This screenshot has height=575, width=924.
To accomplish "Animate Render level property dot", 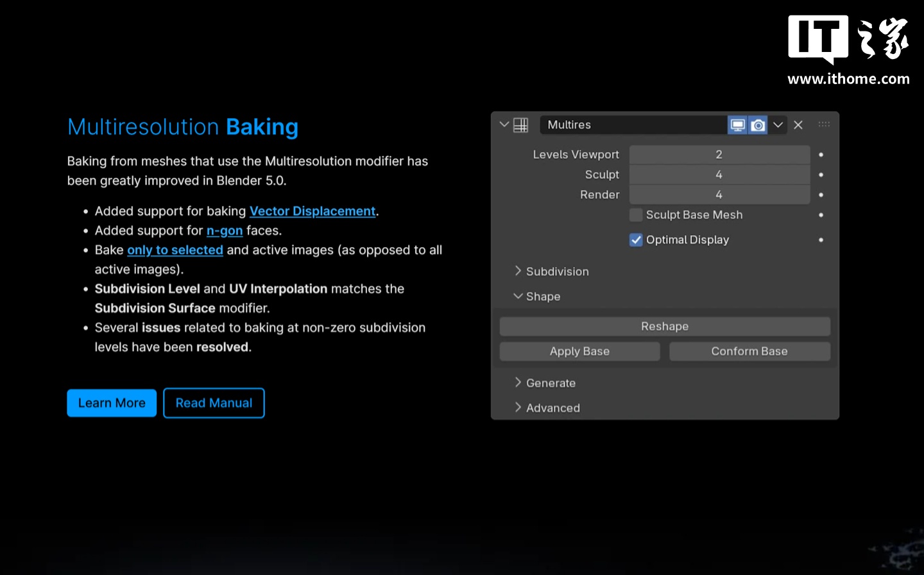I will (821, 194).
